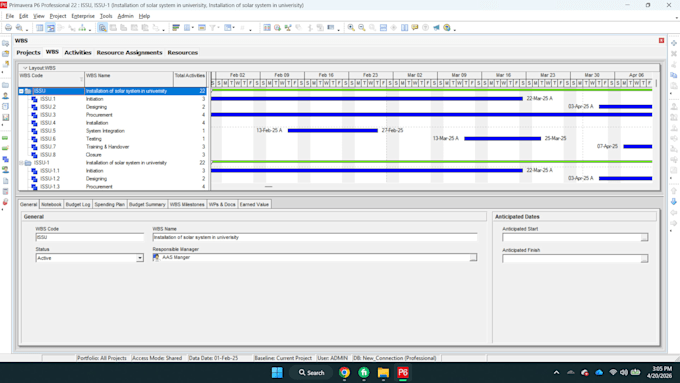Switch to the Activities tab
680x383 pixels.
click(78, 52)
